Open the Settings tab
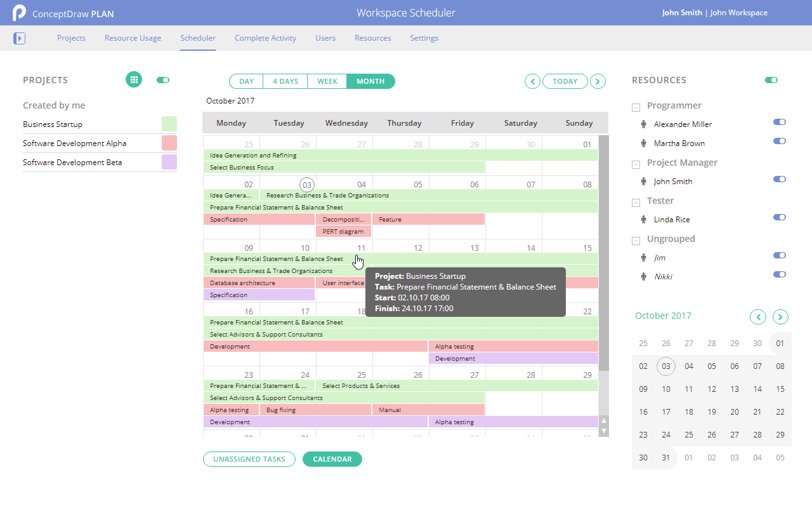 pos(424,38)
